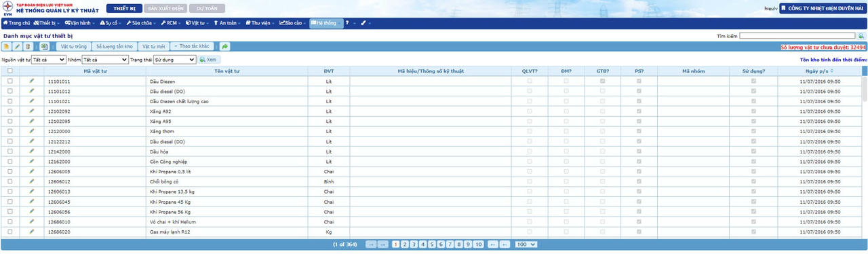868x254 pixels.
Task: Click the Tìm kiếm search input field
Action: pos(797,36)
